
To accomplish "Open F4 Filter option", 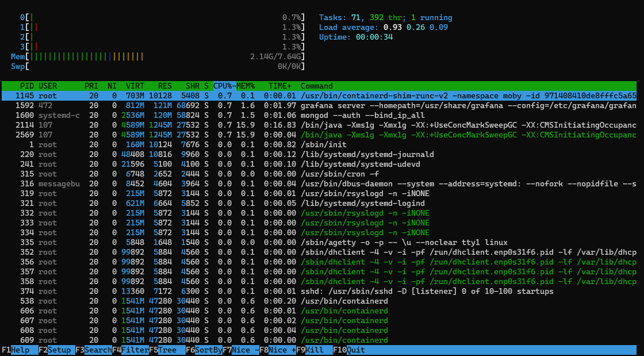I will (135, 350).
